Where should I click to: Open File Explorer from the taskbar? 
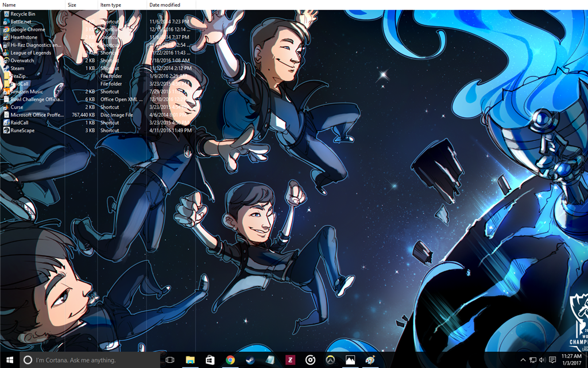click(190, 360)
